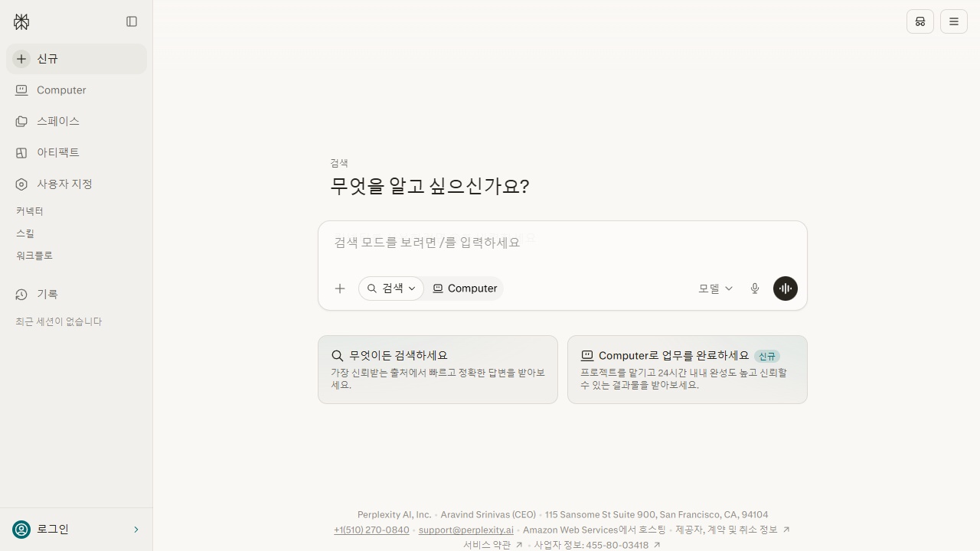980x551 pixels.
Task: Click the Computer로 업무를 완료하세요 card
Action: click(688, 370)
